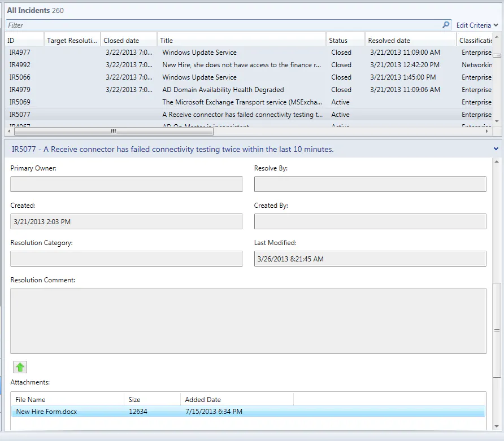Click the Created date field
Viewport: 504px width, 441px height.
(127, 221)
